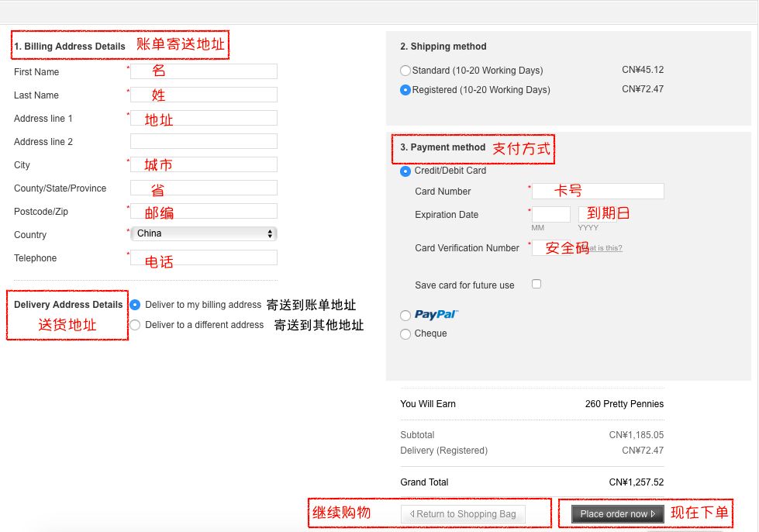
Task: Choose Credit/Debit Card payment option
Action: coord(404,171)
